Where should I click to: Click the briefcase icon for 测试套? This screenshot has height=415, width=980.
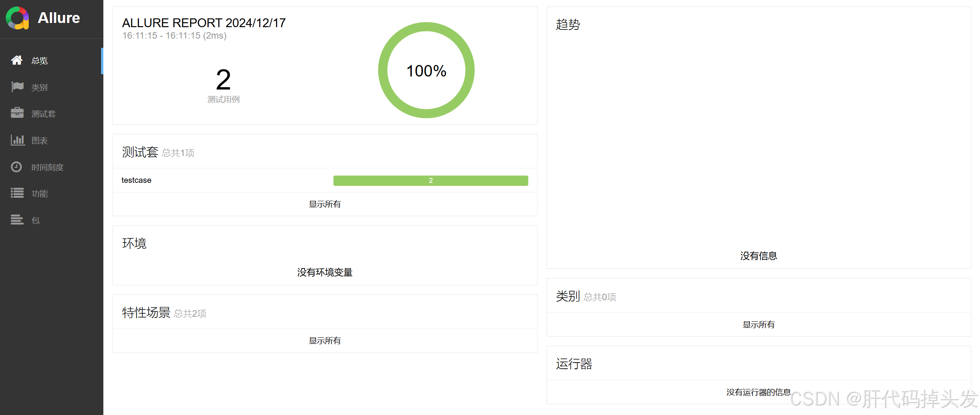(x=17, y=113)
